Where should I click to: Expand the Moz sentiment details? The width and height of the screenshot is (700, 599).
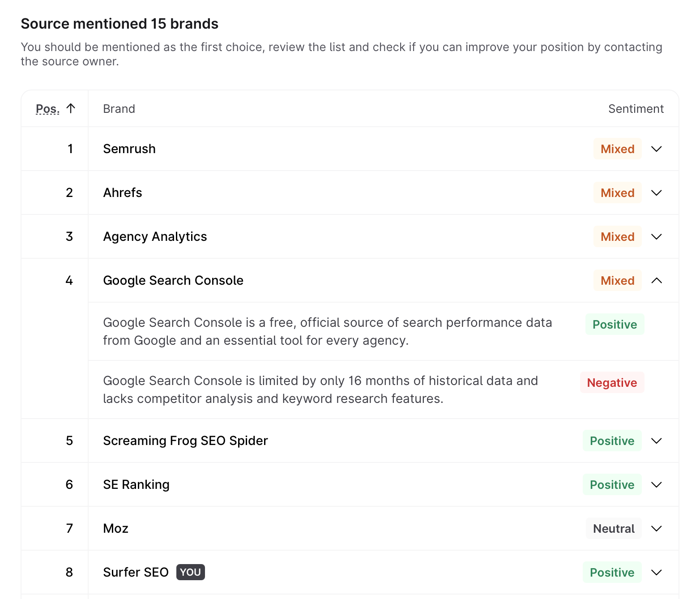click(x=656, y=528)
